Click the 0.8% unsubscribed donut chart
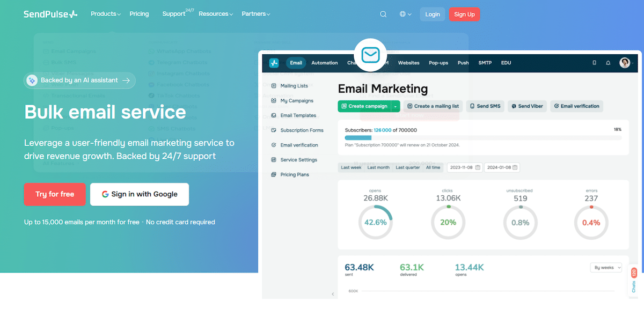The height and width of the screenshot is (324, 644). pyautogui.click(x=520, y=222)
